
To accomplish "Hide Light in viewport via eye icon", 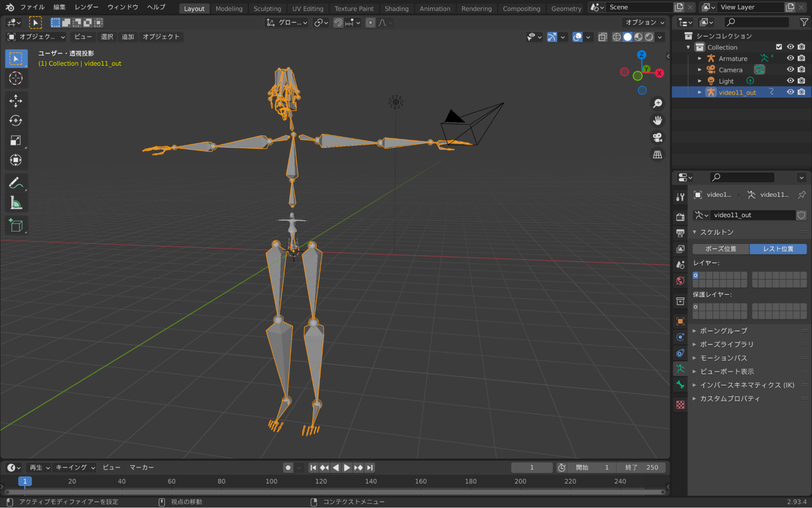I will [x=790, y=80].
